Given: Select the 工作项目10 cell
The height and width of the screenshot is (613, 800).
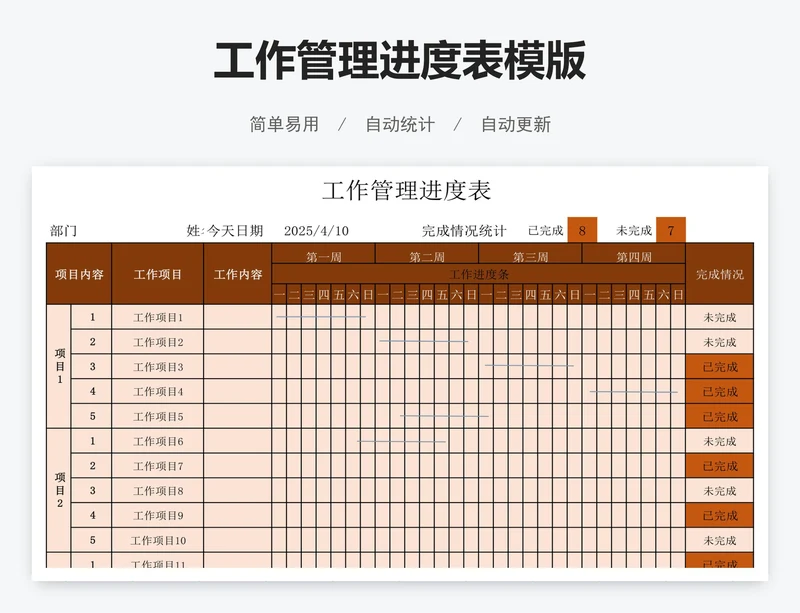Looking at the screenshot, I should pos(158,540).
